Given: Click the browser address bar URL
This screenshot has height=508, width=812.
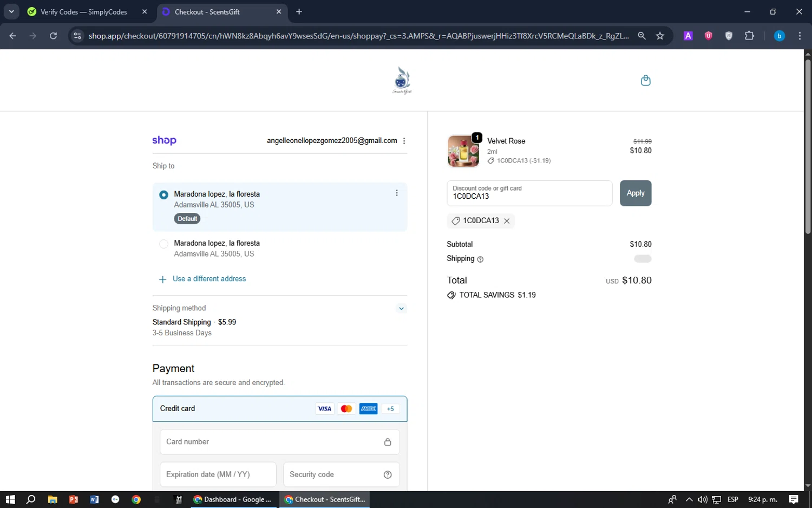Looking at the screenshot, I should [x=358, y=36].
